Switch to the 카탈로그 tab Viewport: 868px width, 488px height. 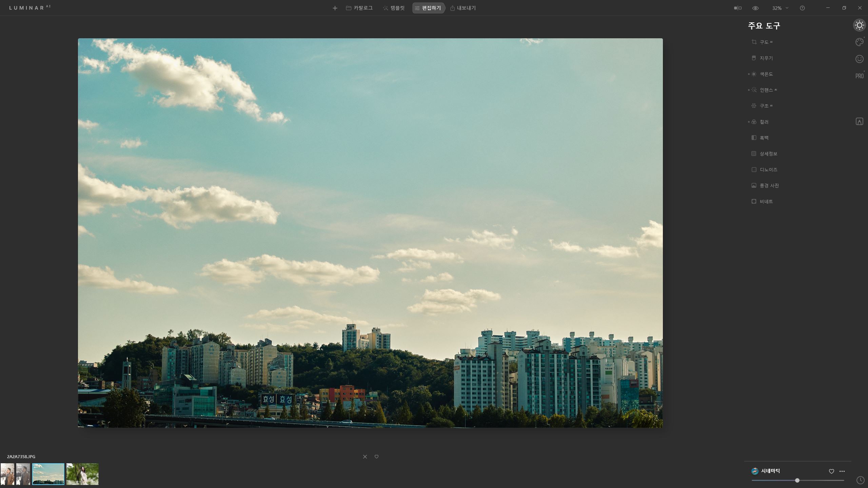(x=359, y=8)
